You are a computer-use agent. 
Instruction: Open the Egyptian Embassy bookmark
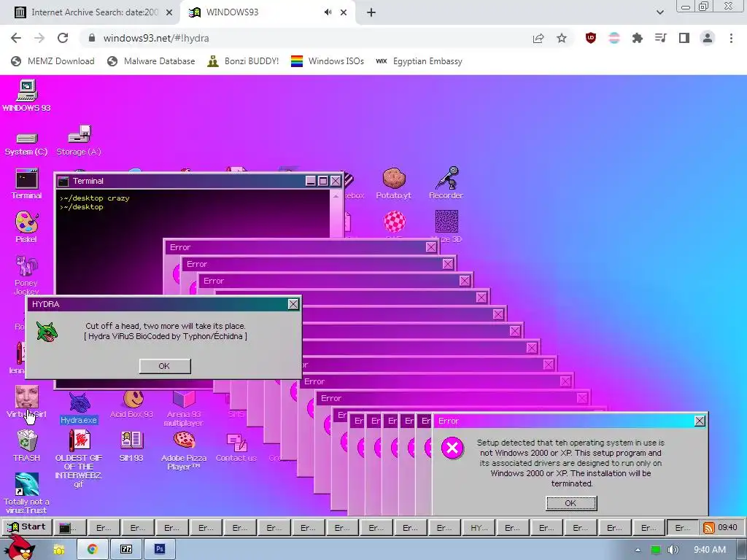tap(419, 61)
